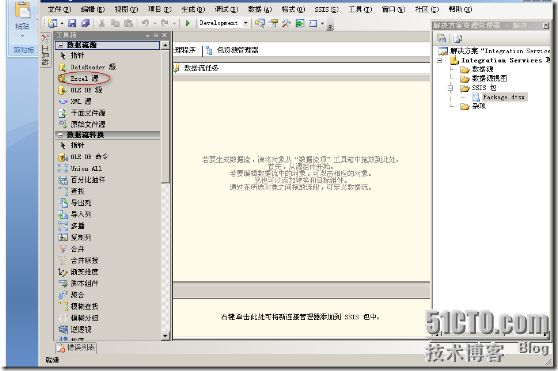Select the 多播 (multicast) transformation
The image size is (558, 371).
coord(72,226)
